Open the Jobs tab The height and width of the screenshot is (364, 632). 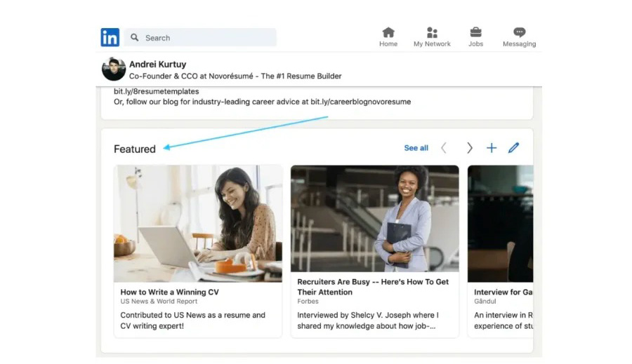[x=475, y=37]
